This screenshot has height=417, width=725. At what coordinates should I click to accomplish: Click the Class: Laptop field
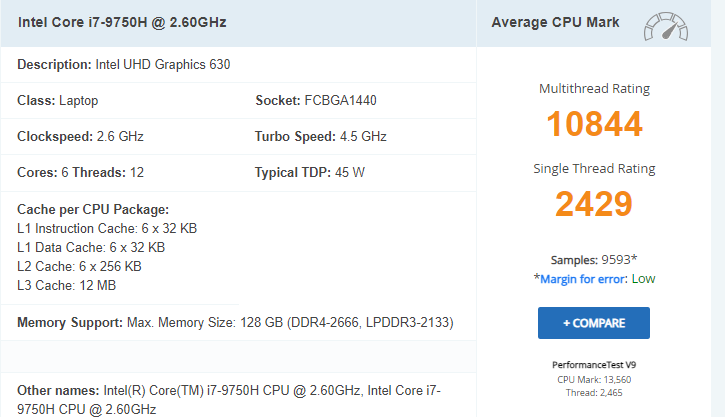pyautogui.click(x=58, y=100)
